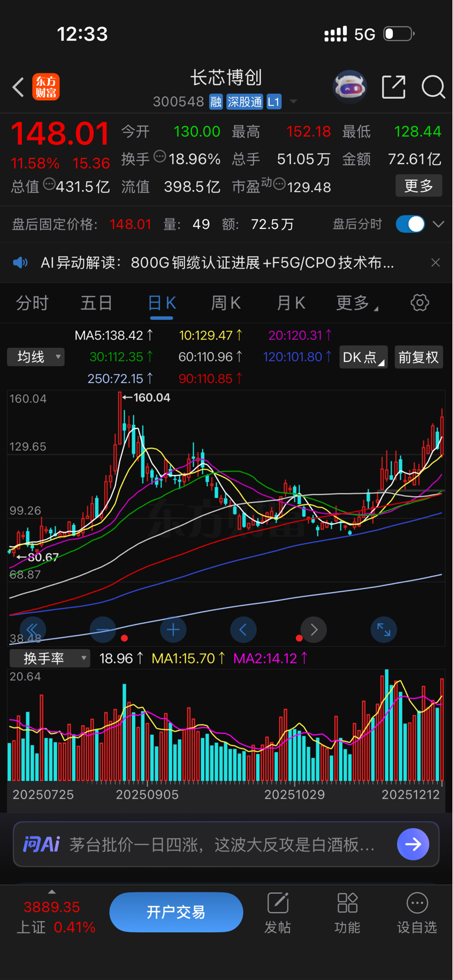Tap the 开户交易 button

176,912
